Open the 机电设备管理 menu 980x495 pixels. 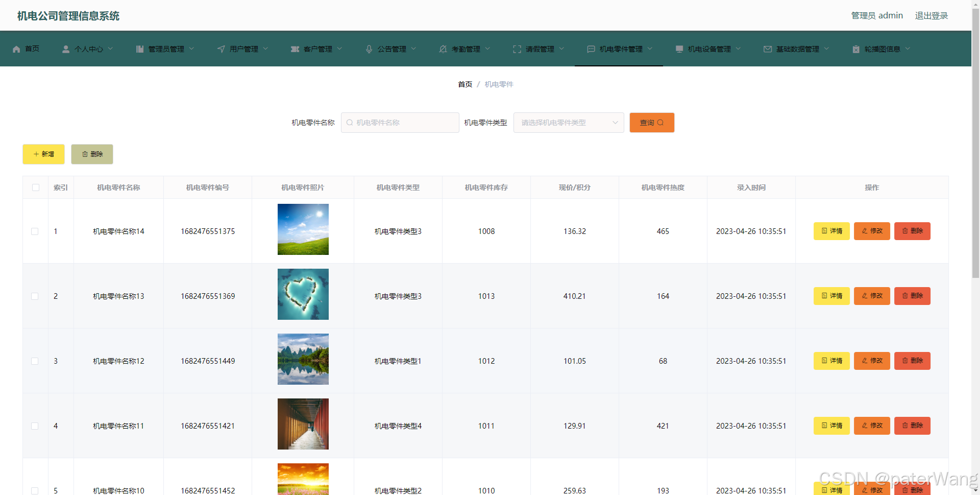[x=707, y=49]
